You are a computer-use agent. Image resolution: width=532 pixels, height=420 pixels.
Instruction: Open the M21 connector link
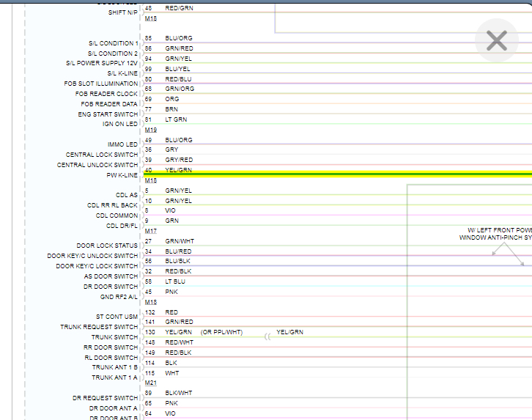[x=151, y=383]
